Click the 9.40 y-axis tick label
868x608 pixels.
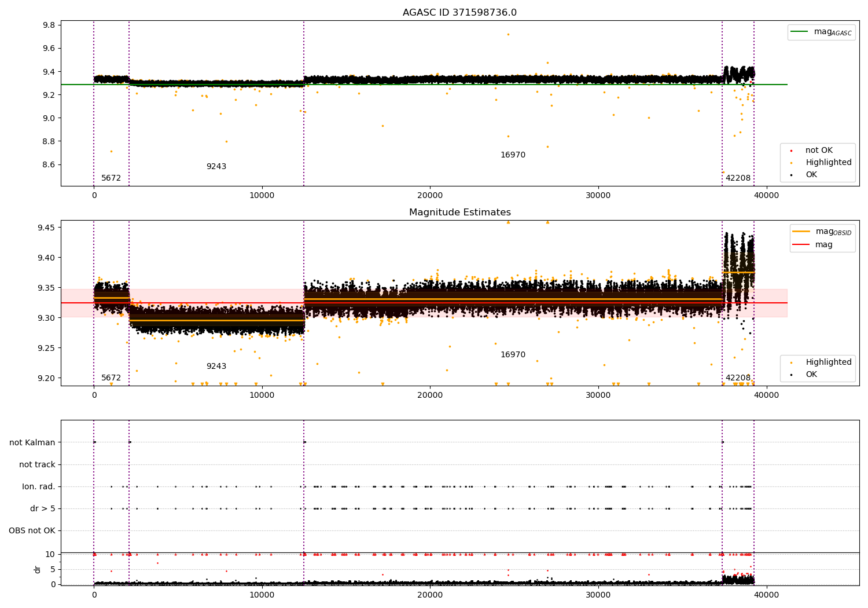(47, 258)
